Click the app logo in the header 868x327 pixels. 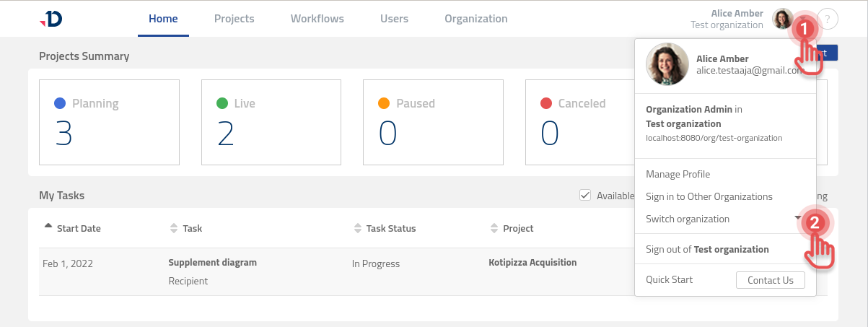(x=51, y=19)
